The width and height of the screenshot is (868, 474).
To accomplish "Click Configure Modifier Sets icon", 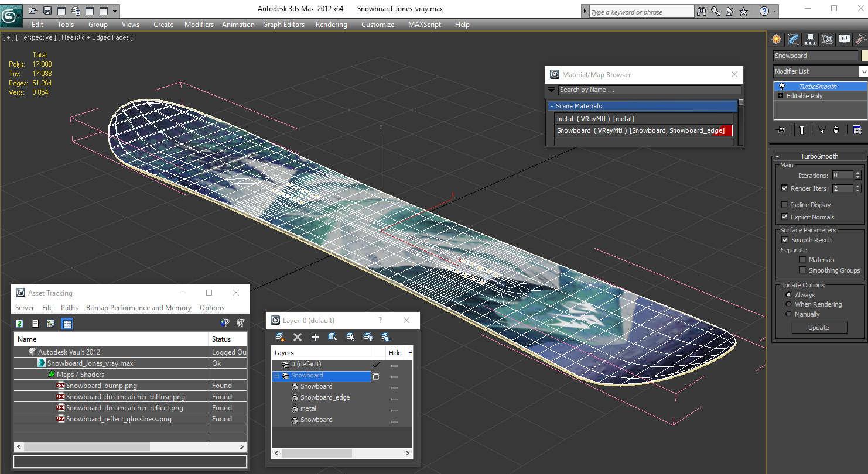I will 857,130.
